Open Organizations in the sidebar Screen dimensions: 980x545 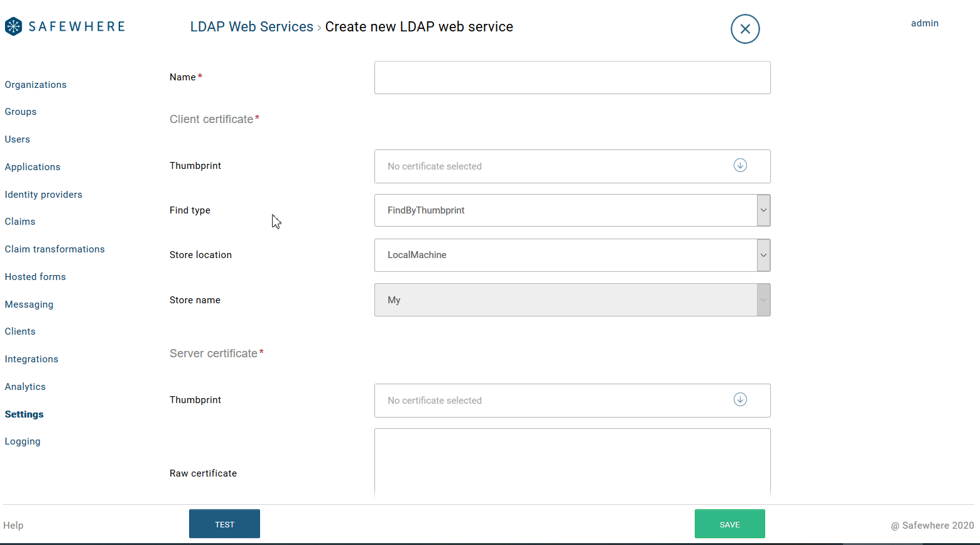click(36, 85)
